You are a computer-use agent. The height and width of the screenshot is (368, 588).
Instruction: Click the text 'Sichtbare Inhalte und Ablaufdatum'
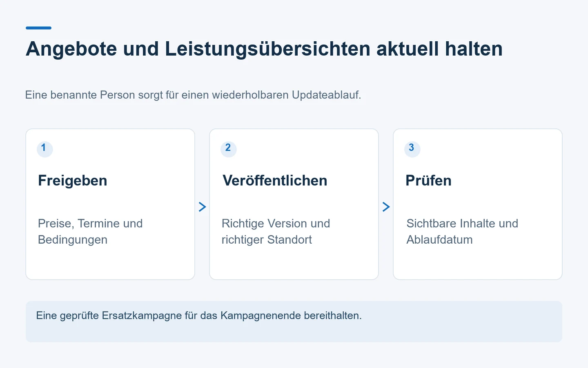tap(462, 231)
